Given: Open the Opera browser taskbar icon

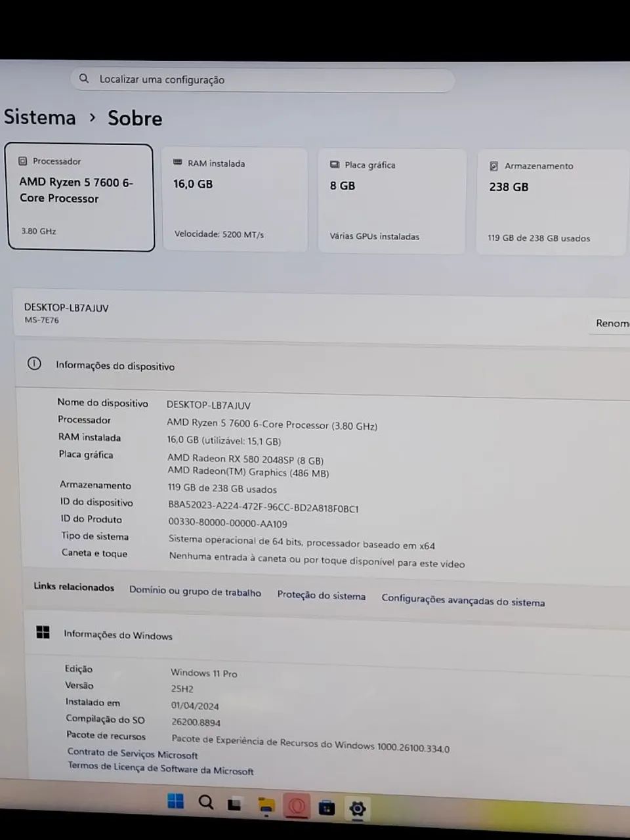Looking at the screenshot, I should [297, 806].
